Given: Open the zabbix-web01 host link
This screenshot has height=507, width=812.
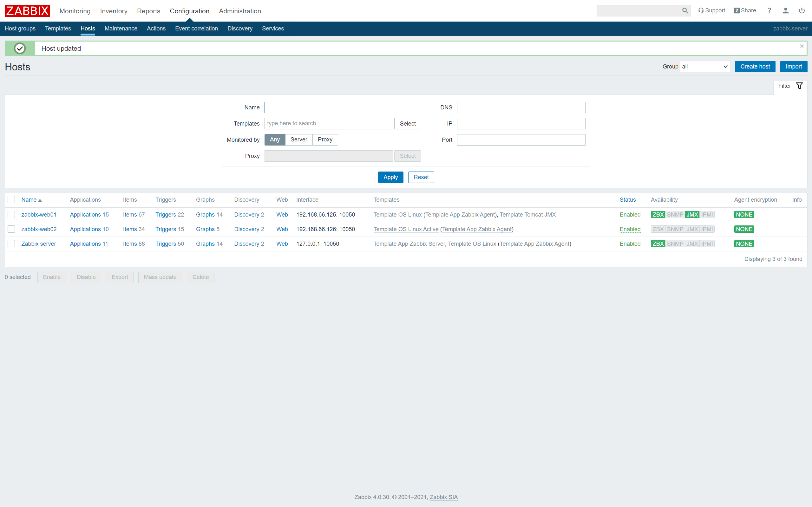Looking at the screenshot, I should 39,215.
